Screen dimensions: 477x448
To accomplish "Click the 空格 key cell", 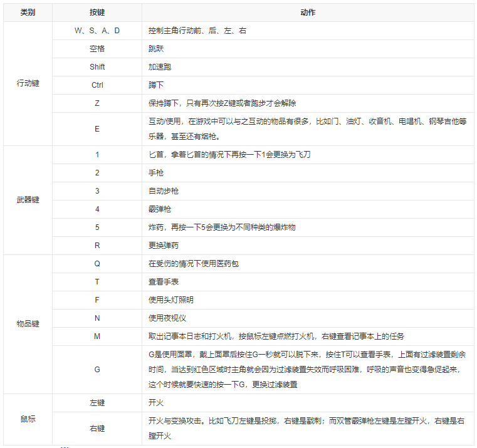I will click(x=97, y=49).
